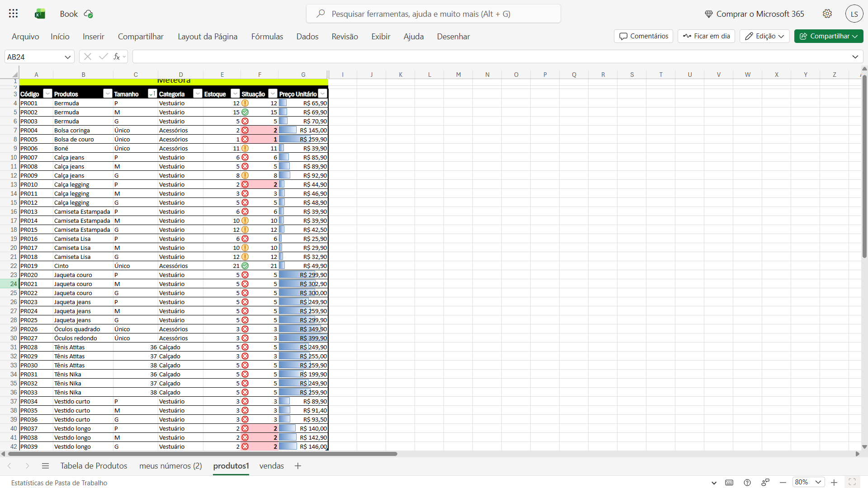
Task: Zoom out with minus icon
Action: click(783, 483)
